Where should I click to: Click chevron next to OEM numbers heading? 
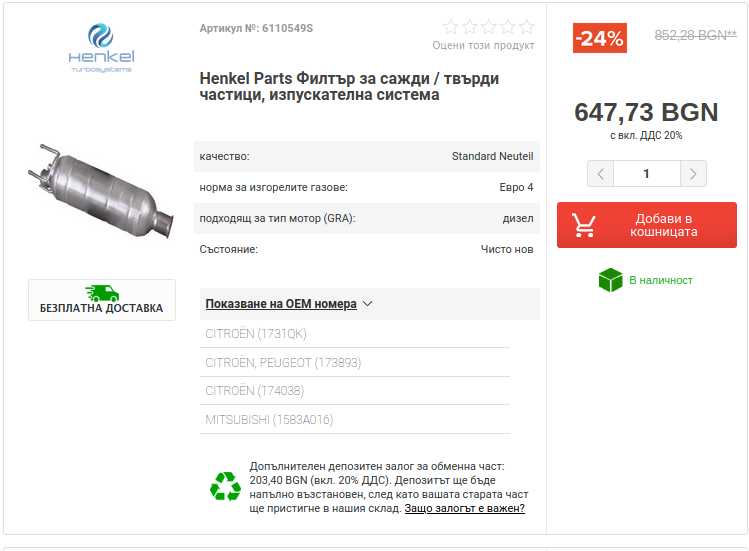click(367, 304)
